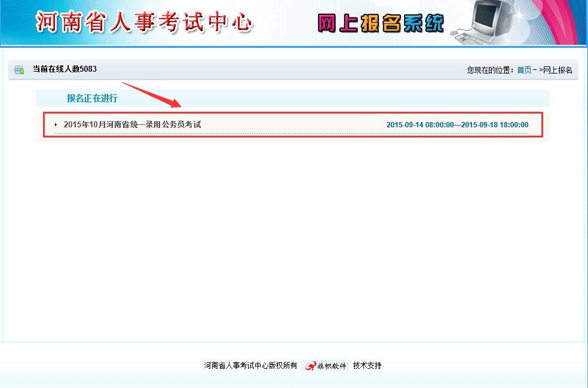Expand the triangle bullet before the 2015年10月 exam
The image size is (588, 388).
[x=56, y=125]
